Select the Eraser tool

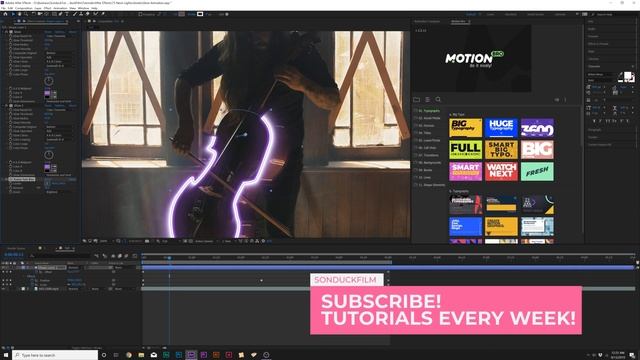88,14
